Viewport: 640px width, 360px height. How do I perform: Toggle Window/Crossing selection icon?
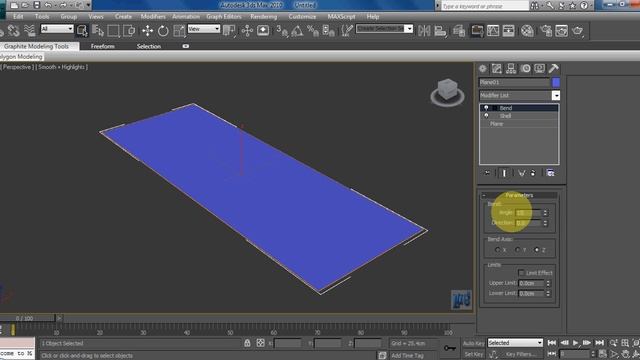coord(129,31)
